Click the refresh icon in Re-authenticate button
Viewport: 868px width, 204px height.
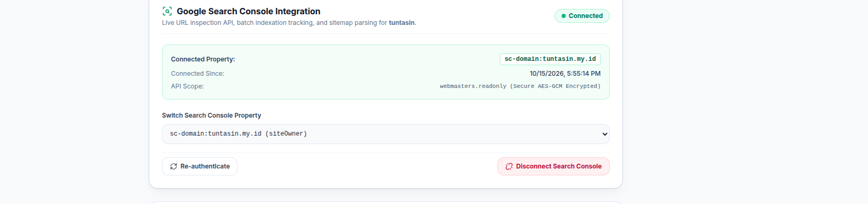click(x=174, y=166)
